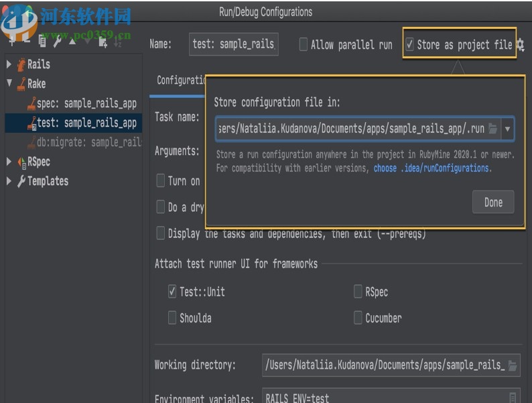
Task: Enable the Do a dry run checkbox
Action: [161, 207]
